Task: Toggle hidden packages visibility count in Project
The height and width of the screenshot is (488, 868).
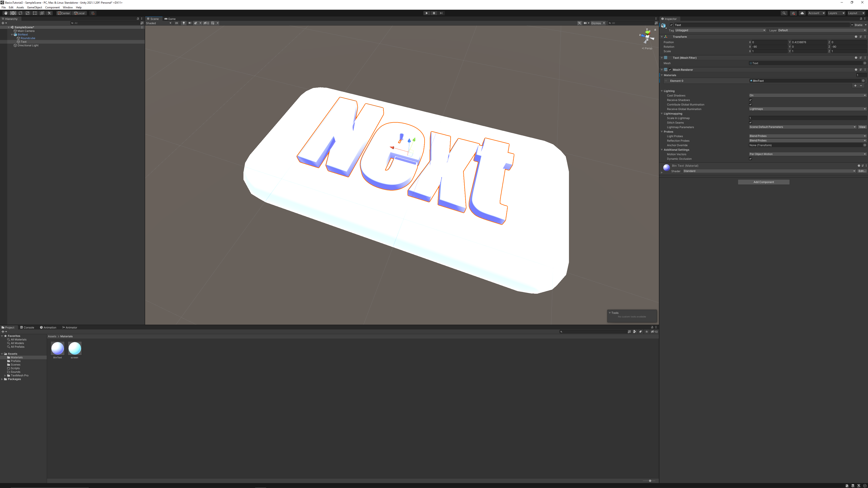Action: click(x=654, y=332)
